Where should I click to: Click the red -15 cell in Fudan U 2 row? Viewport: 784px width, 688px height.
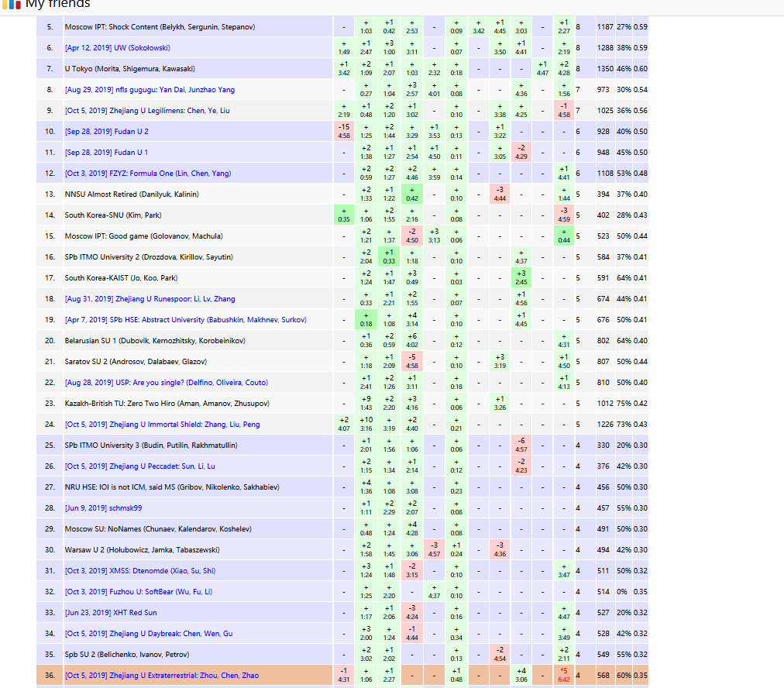pyautogui.click(x=344, y=131)
